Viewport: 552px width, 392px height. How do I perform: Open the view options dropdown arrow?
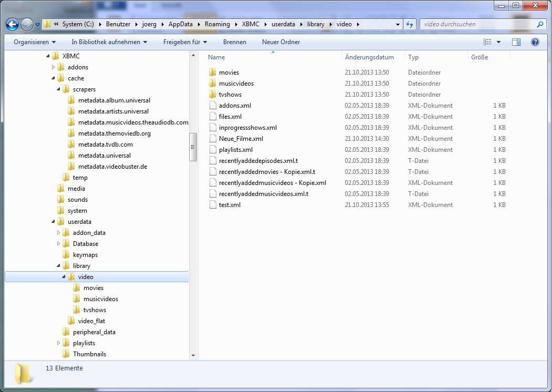pyautogui.click(x=498, y=42)
